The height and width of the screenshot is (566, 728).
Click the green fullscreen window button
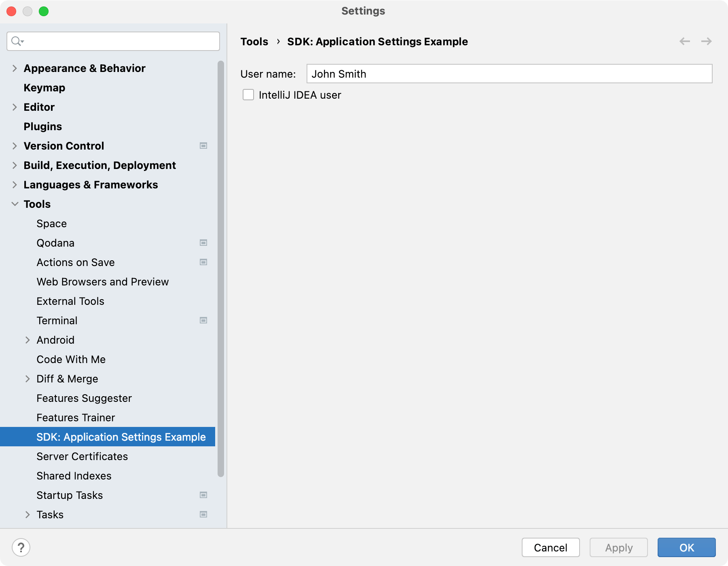44,11
